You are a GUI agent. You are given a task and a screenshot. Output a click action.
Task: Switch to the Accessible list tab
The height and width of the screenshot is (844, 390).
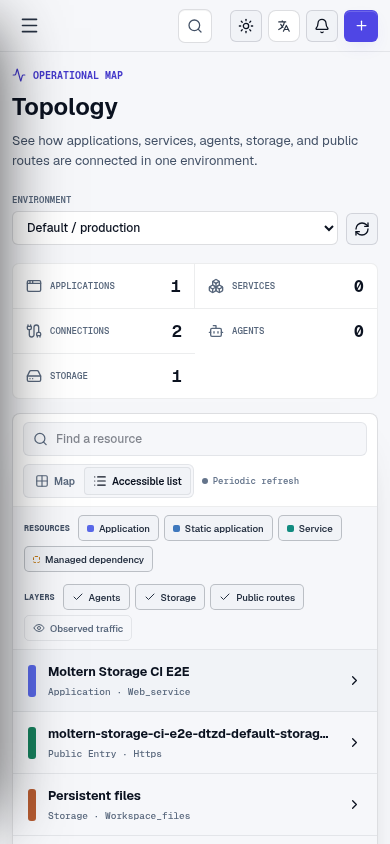[x=137, y=481]
